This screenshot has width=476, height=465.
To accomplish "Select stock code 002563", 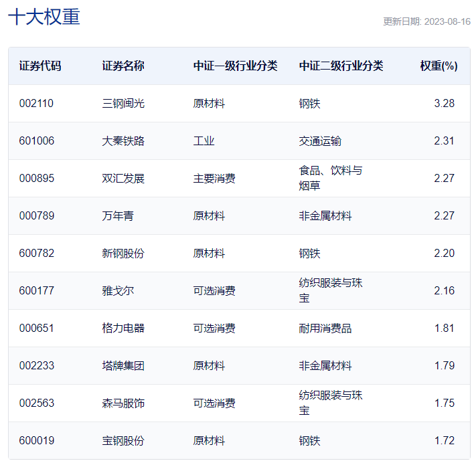I will click(x=37, y=403).
